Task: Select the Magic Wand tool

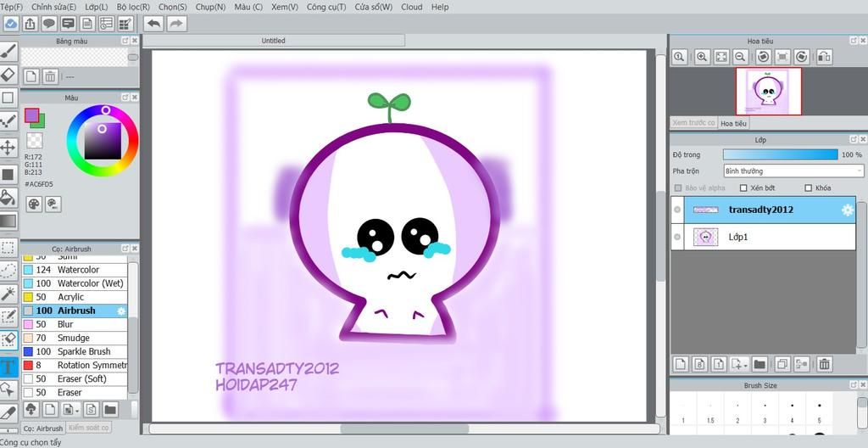Action: pos(8,293)
